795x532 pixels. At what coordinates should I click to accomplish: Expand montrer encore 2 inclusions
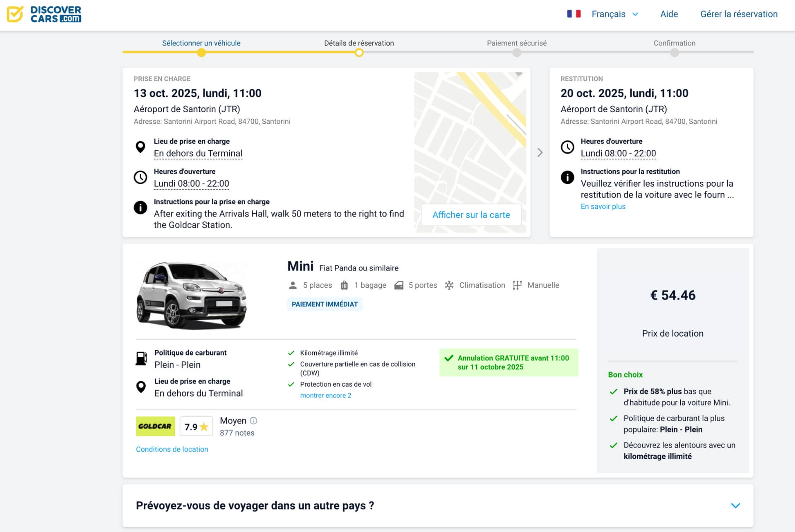pos(325,395)
